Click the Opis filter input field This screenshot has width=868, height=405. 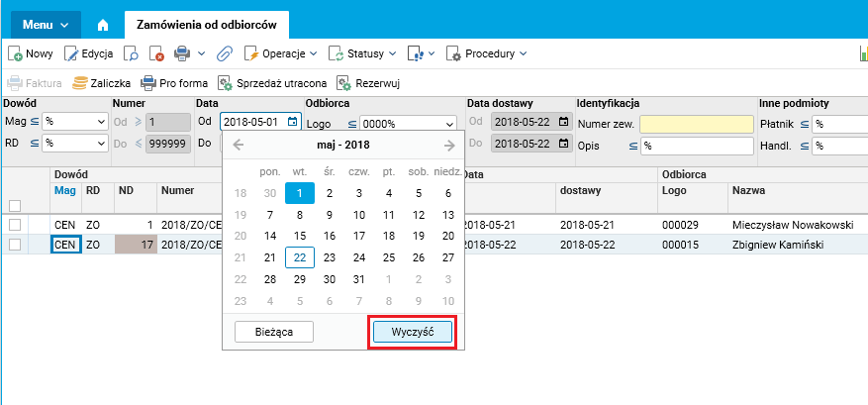[697, 147]
